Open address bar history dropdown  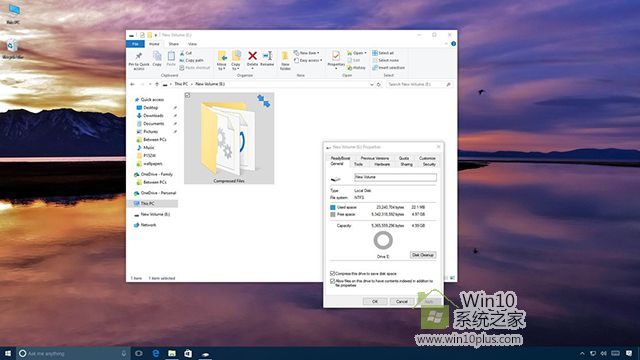tap(371, 84)
